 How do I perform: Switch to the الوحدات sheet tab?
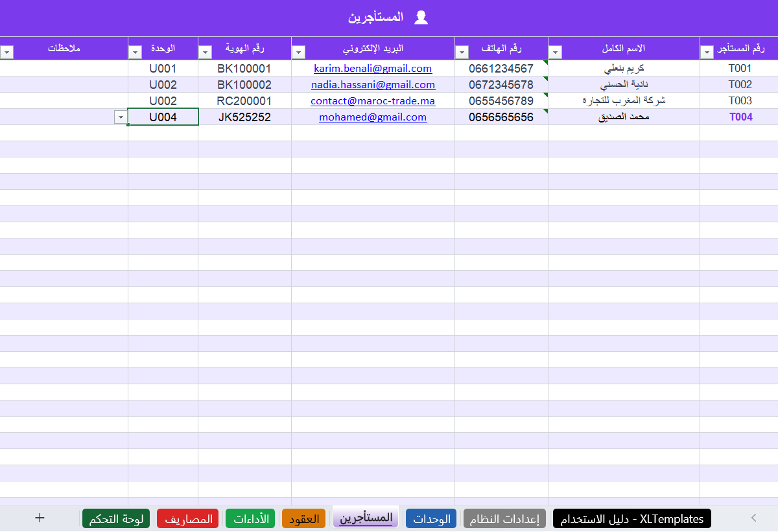point(431,519)
